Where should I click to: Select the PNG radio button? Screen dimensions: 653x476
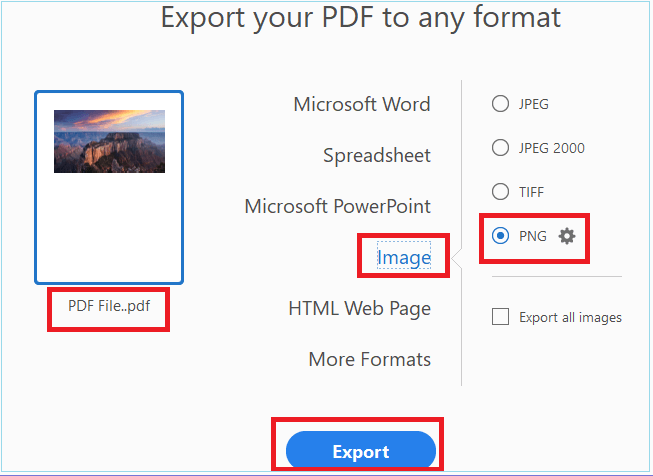click(500, 236)
